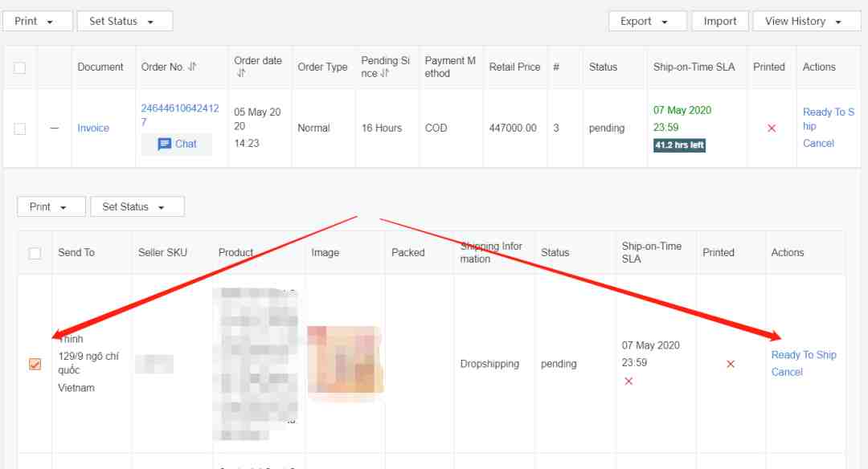Click red X under item's 23:59 SLA
Viewport: 868px width, 469px height.
pyautogui.click(x=628, y=381)
